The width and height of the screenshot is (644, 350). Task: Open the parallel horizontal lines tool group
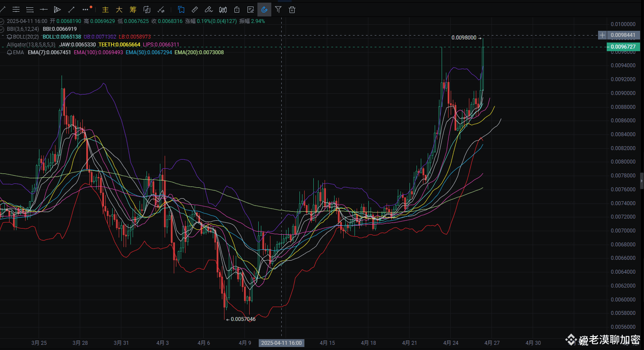point(16,9)
